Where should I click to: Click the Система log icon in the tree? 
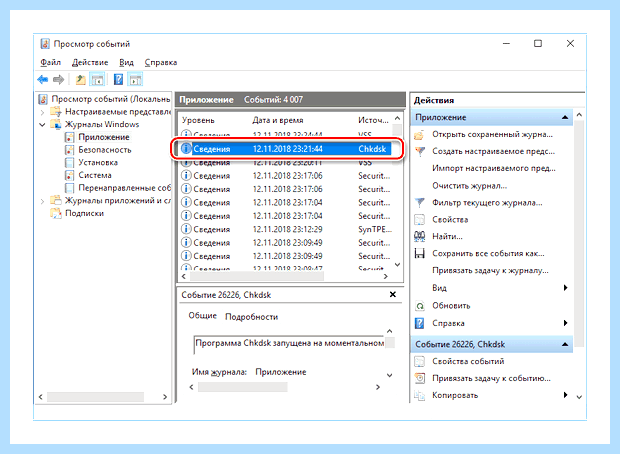(x=69, y=175)
